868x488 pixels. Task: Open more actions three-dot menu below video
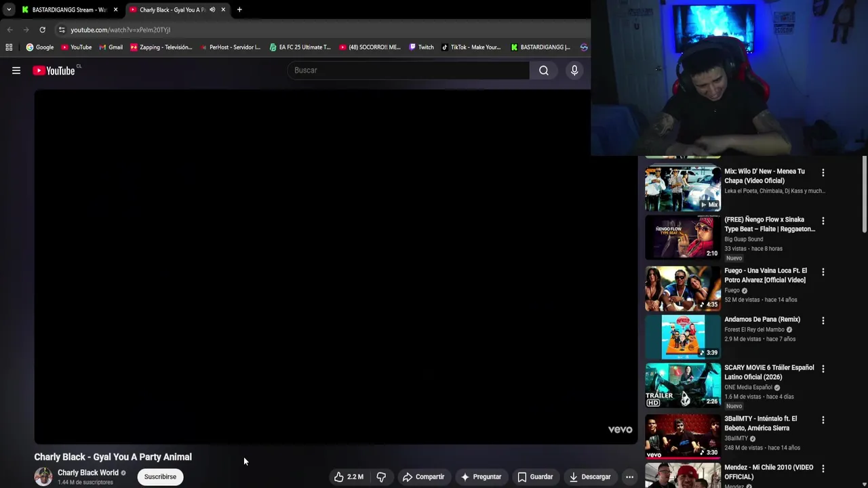(629, 477)
